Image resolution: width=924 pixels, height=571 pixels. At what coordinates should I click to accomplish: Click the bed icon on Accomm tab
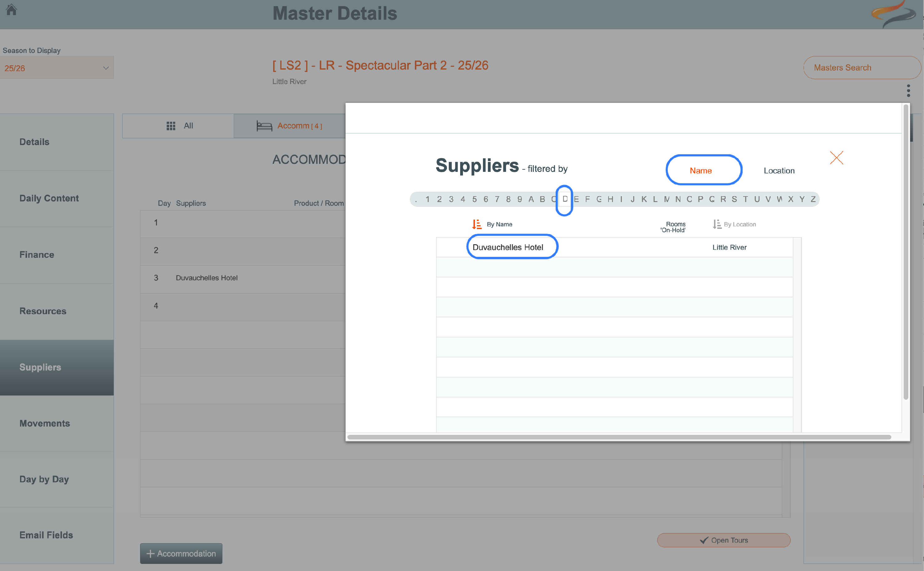(264, 126)
